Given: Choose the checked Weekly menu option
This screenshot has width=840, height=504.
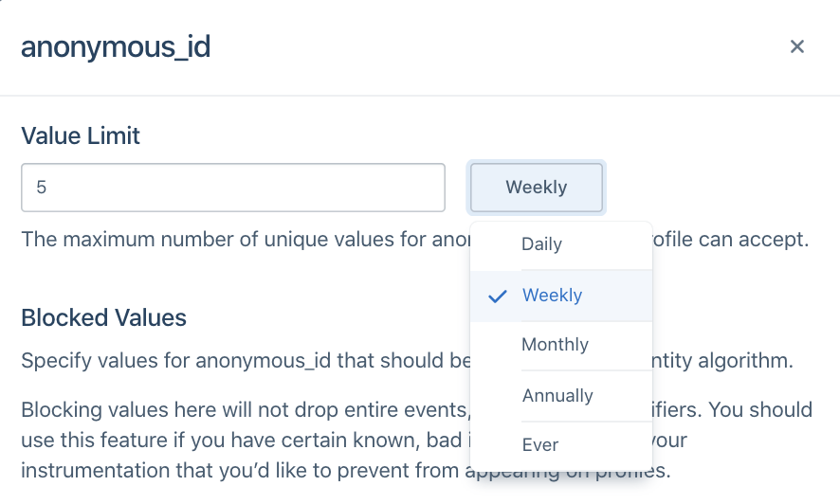Looking at the screenshot, I should (553, 296).
